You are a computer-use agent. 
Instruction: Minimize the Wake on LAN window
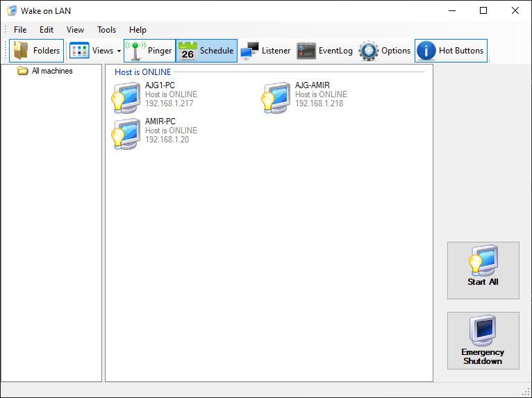[x=452, y=10]
